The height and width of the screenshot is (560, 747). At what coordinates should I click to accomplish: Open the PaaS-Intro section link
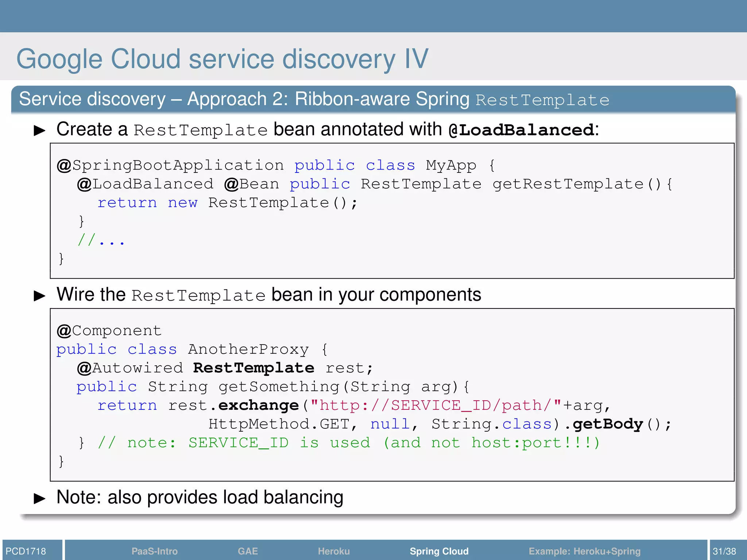click(154, 551)
